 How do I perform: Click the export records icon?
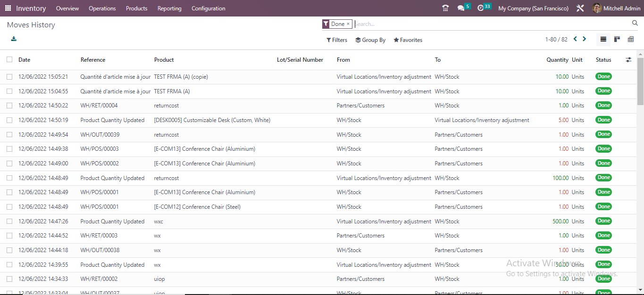click(13, 39)
